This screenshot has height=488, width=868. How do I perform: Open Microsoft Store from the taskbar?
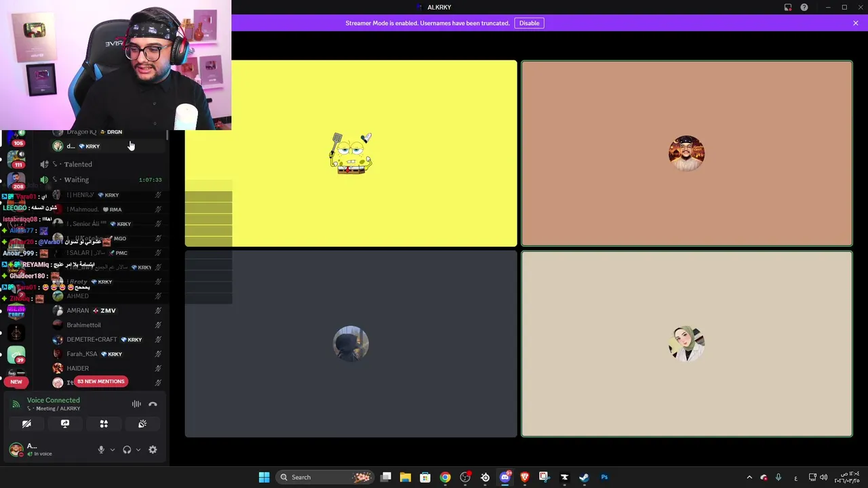(425, 477)
